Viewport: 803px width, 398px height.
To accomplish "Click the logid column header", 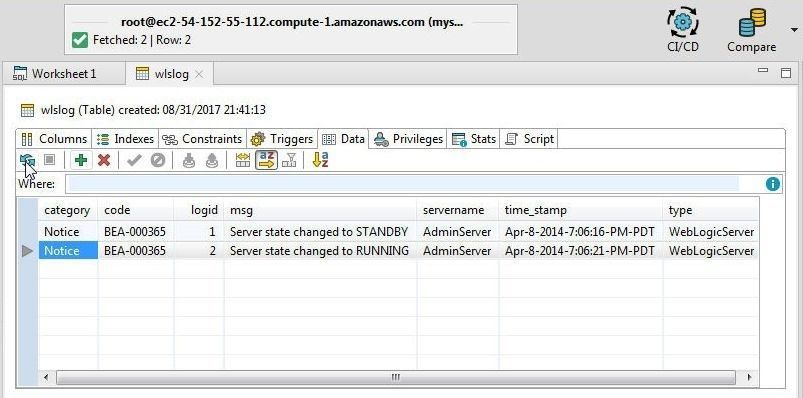I will 199,210.
